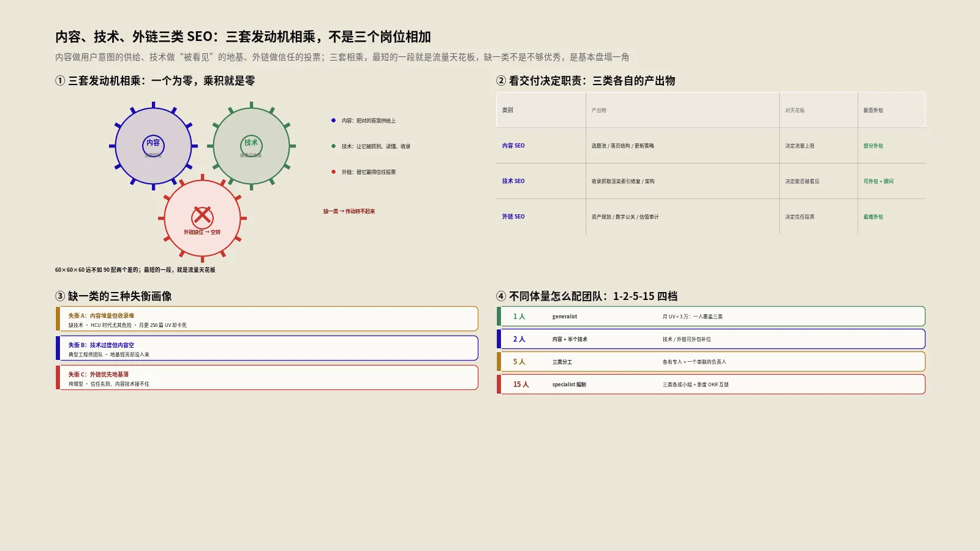
Task: Click cell 资产规划 / 数字公关 / 估值审计
Action: [x=625, y=217]
